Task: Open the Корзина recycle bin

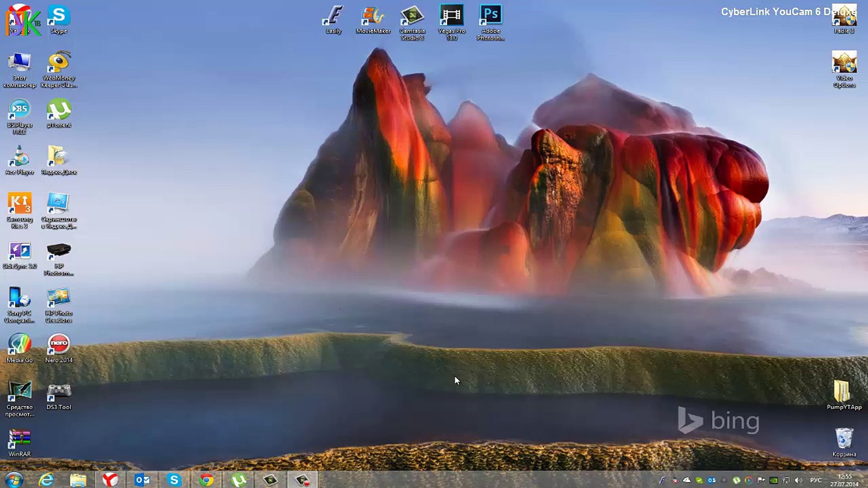Action: click(x=844, y=443)
